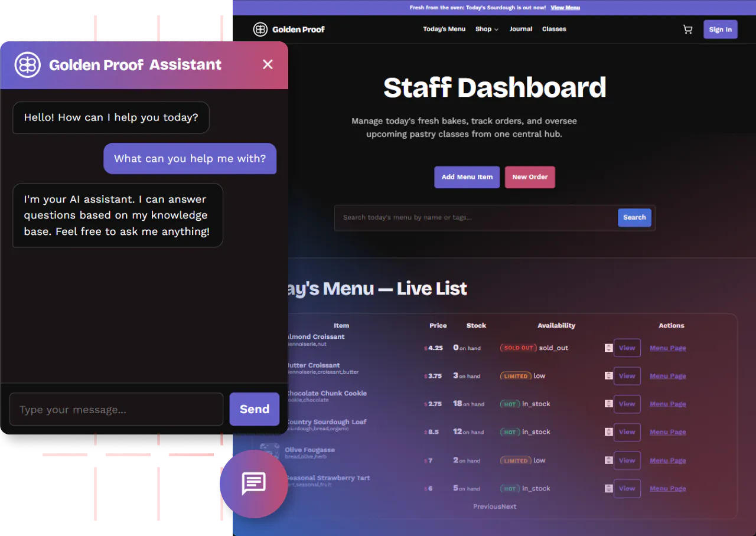Open the shopping cart icon
Image resolution: width=756 pixels, height=536 pixels.
[x=687, y=30]
